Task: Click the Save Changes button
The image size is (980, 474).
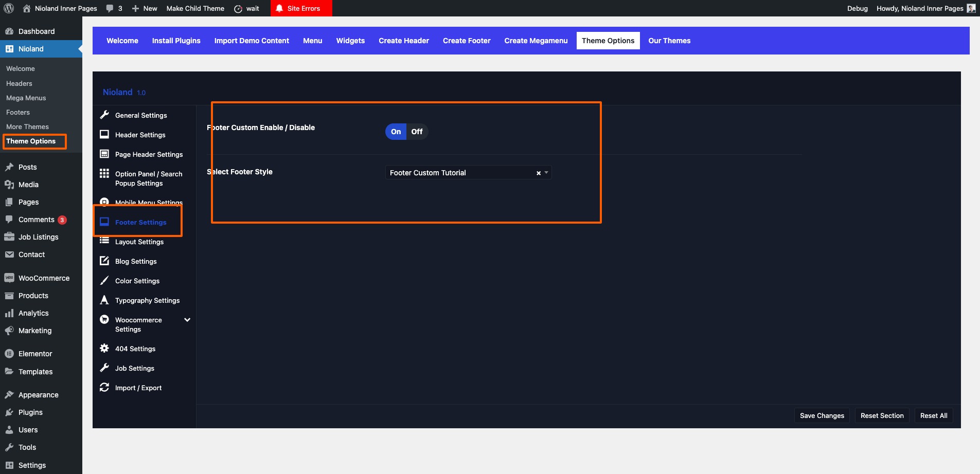Action: (x=822, y=415)
